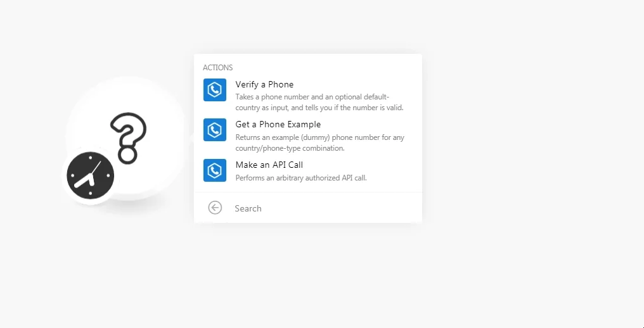
Task: Click the 'Takes a phone number' description text
Action: 319,102
